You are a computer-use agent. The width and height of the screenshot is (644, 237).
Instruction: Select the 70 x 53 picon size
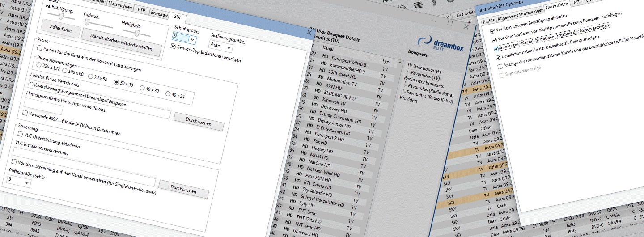click(x=90, y=77)
